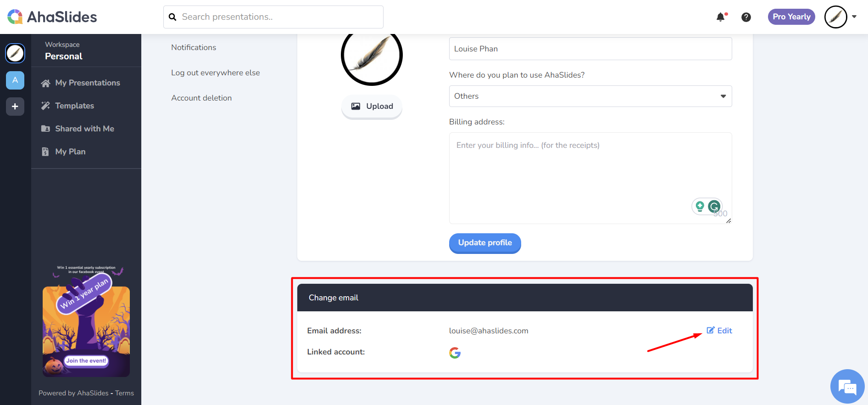Open the account avatar dropdown arrow
This screenshot has height=405, width=868.
click(854, 17)
